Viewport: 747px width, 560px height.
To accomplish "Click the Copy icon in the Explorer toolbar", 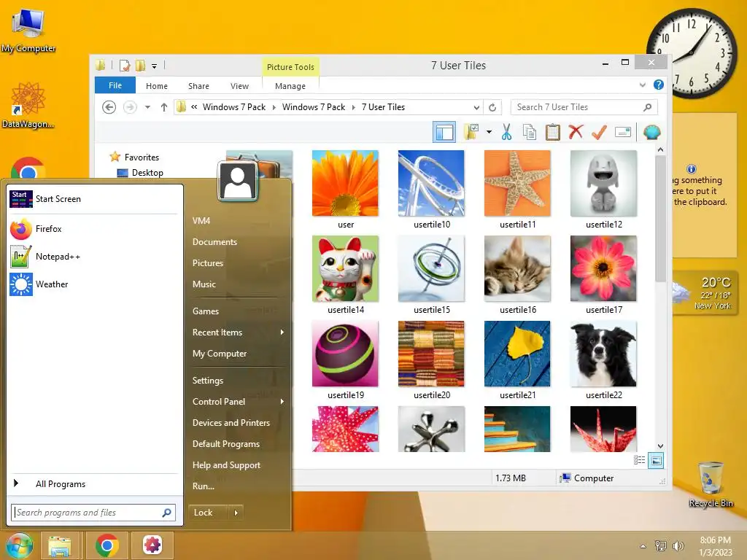I will pos(530,132).
